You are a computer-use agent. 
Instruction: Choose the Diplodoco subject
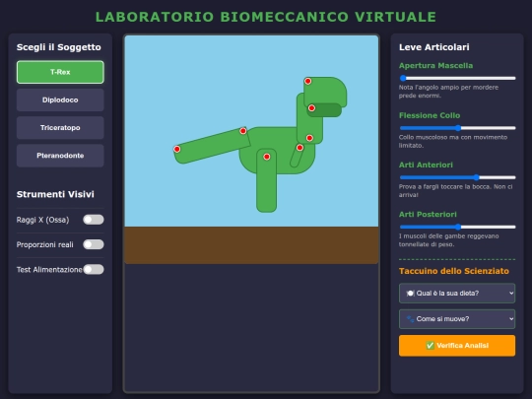60,100
